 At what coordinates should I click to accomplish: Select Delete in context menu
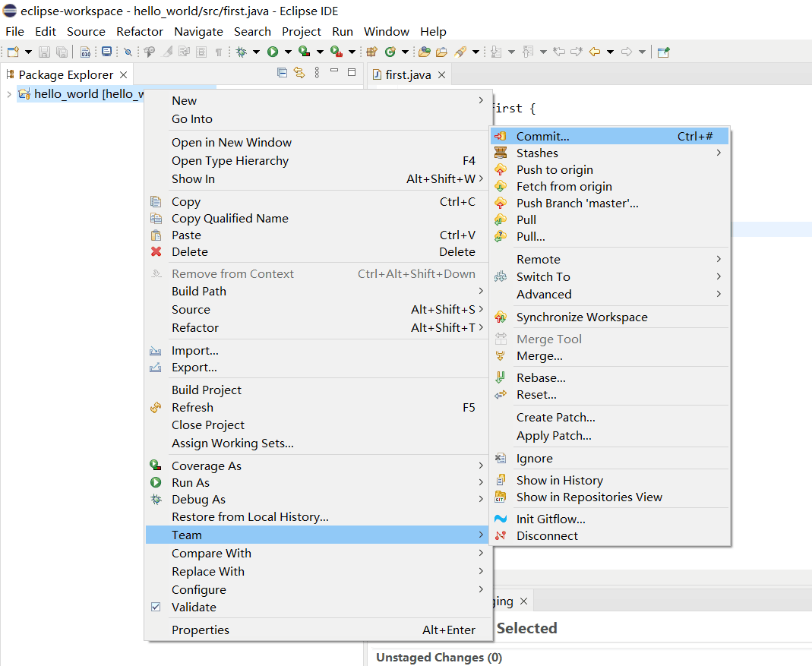(318, 251)
